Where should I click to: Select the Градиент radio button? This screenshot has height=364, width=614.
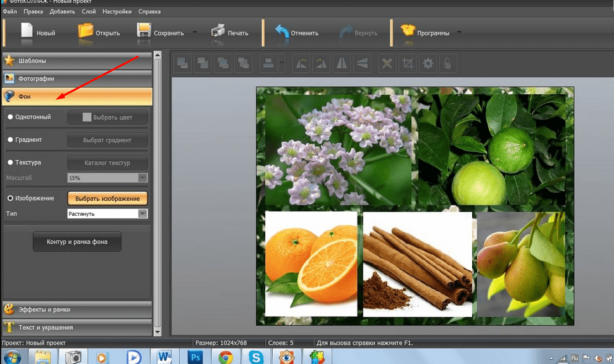click(x=10, y=140)
